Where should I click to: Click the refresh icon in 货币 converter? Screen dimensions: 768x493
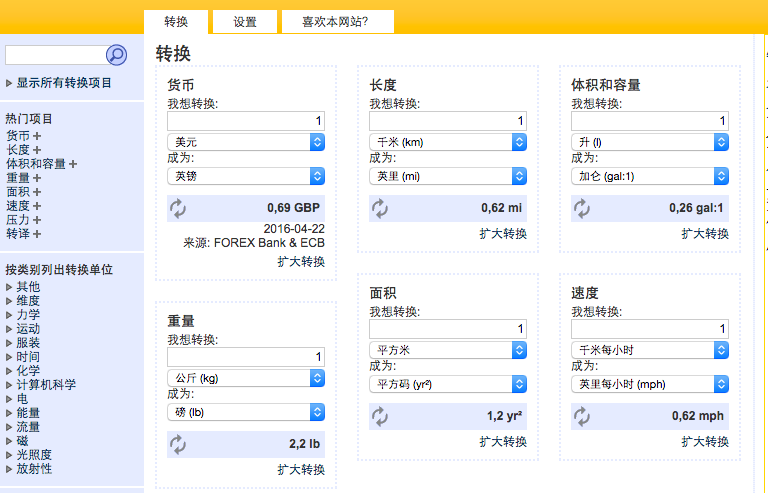point(178,208)
